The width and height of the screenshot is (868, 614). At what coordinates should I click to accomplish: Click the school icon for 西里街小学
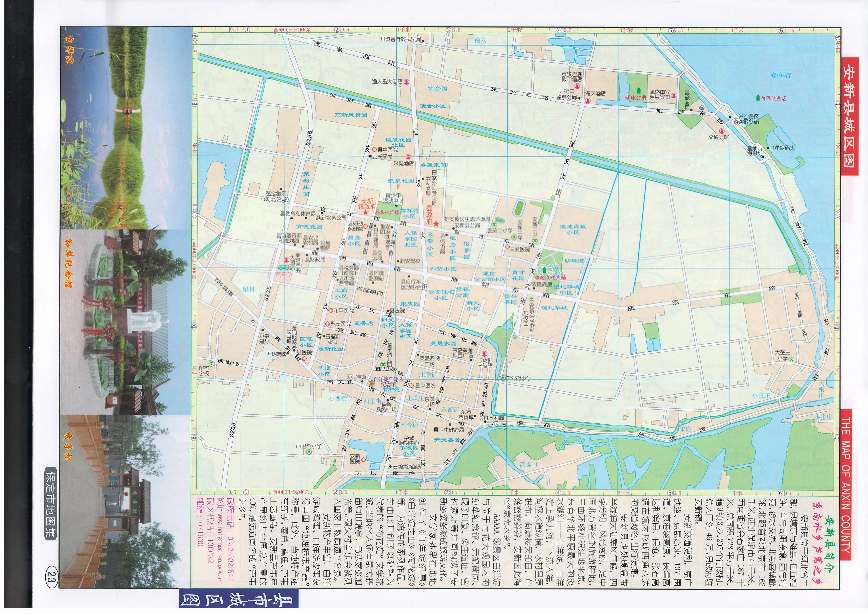(309, 453)
